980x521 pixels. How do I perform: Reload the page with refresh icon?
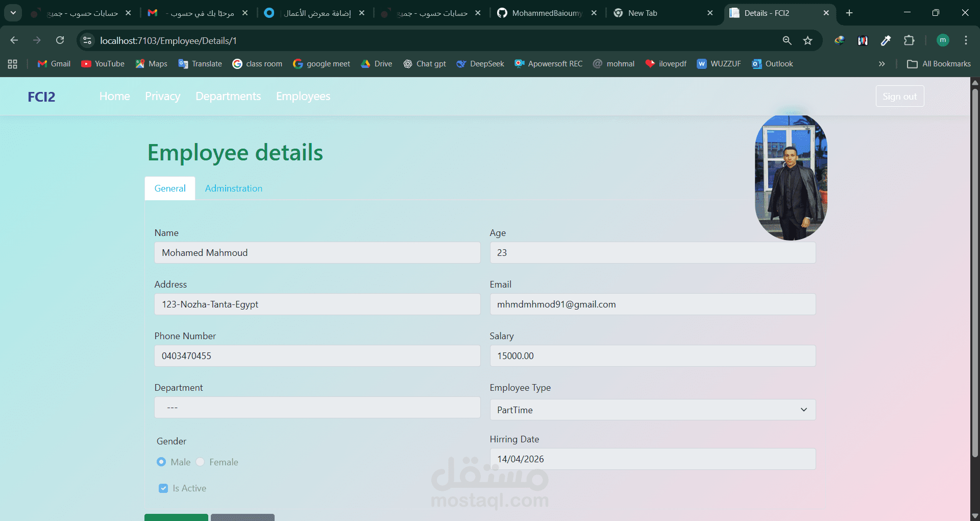(60, 40)
